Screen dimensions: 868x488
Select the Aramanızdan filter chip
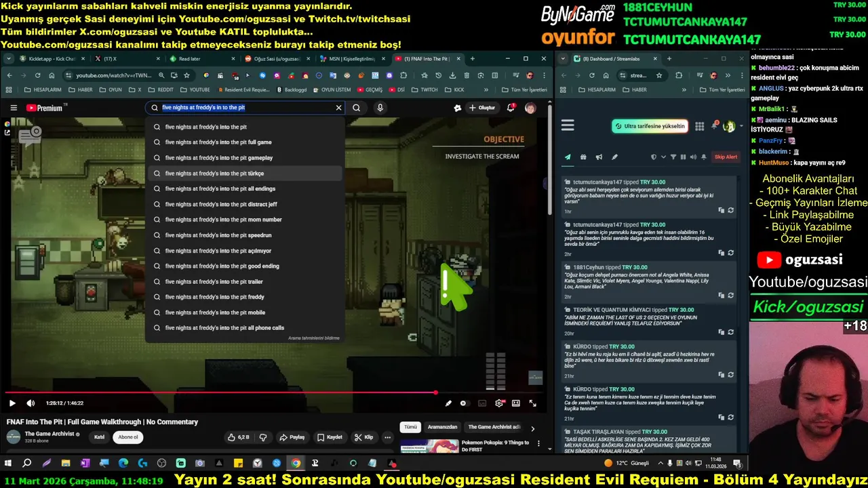(442, 427)
